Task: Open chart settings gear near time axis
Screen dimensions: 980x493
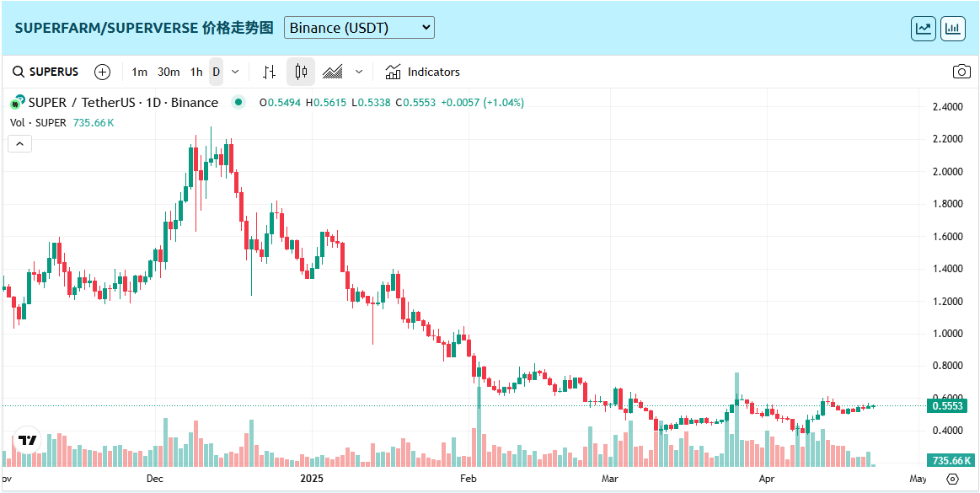Action: point(953,479)
